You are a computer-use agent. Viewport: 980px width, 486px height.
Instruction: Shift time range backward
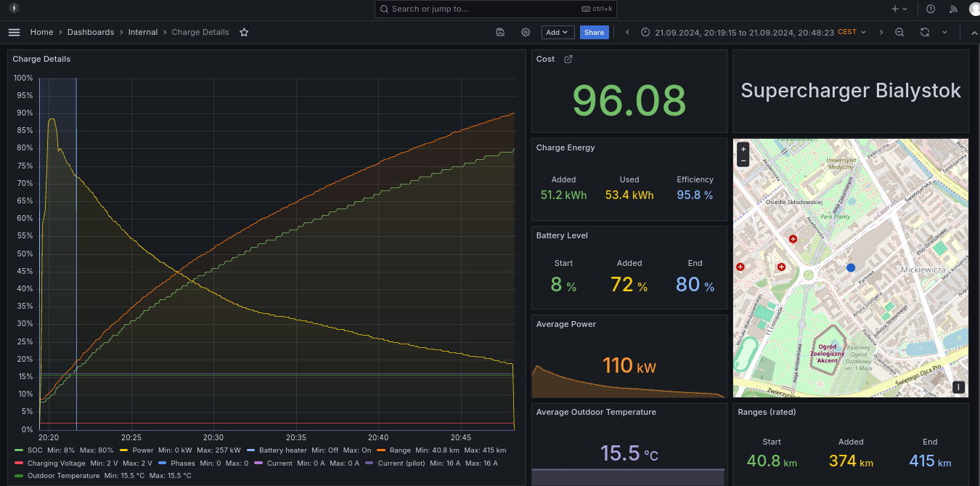(x=627, y=32)
